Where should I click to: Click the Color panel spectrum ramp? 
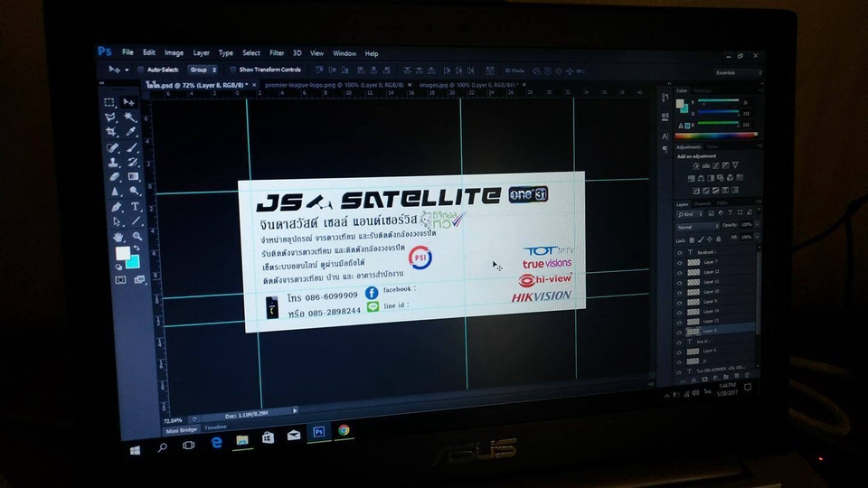point(716,135)
